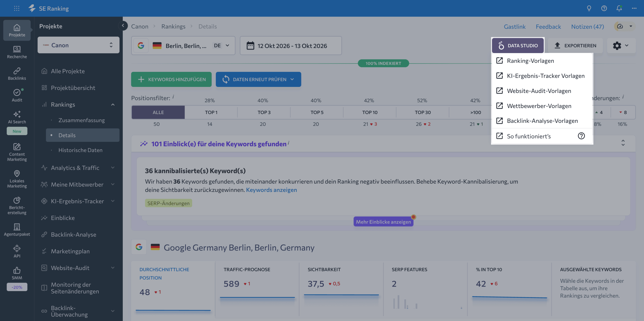Click Mehr Einblicke anzeigen button
Image resolution: width=644 pixels, height=321 pixels.
[x=383, y=222]
